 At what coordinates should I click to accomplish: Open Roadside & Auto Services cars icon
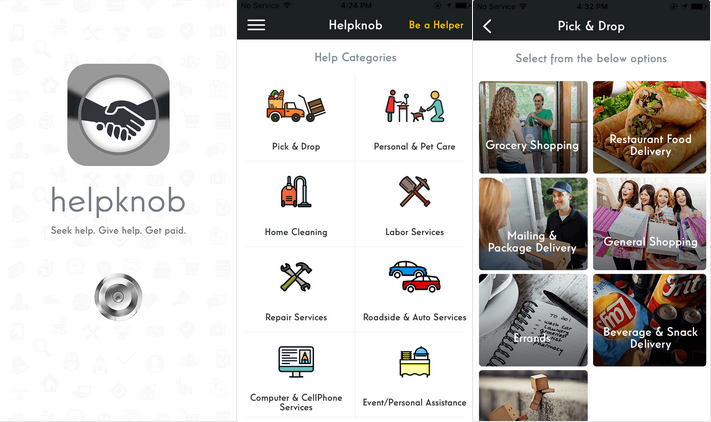[x=414, y=276]
